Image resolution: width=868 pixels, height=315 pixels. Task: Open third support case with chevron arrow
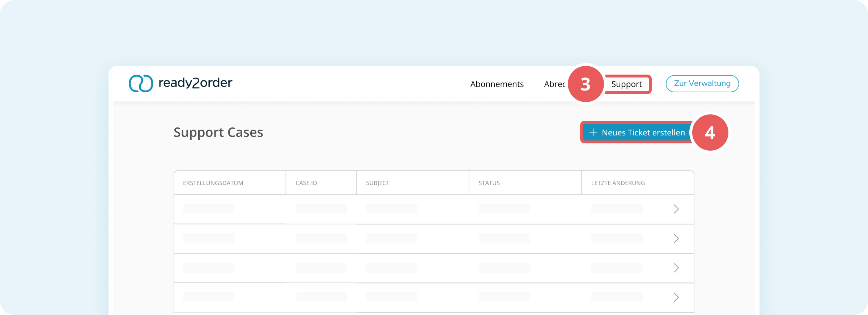pos(676,268)
